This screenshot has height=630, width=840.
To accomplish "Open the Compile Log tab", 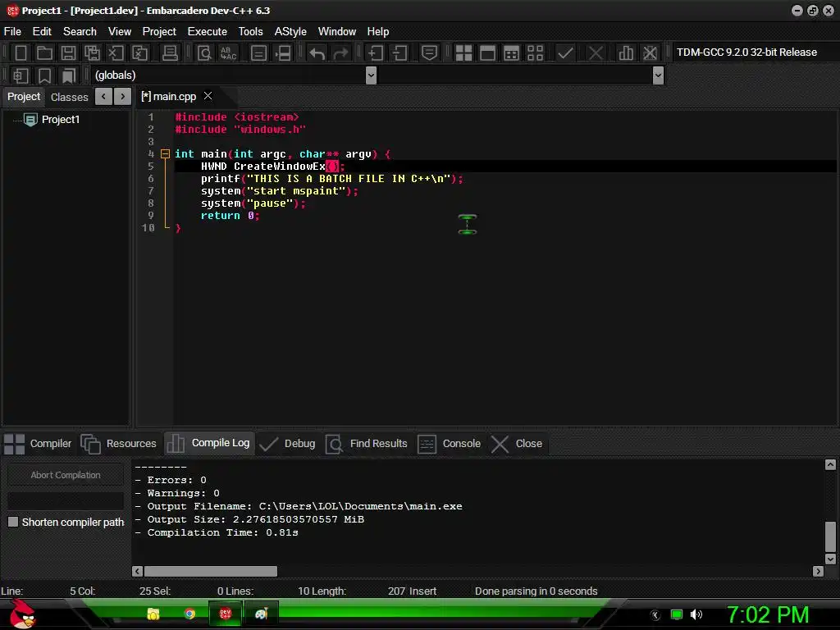I will [x=208, y=443].
